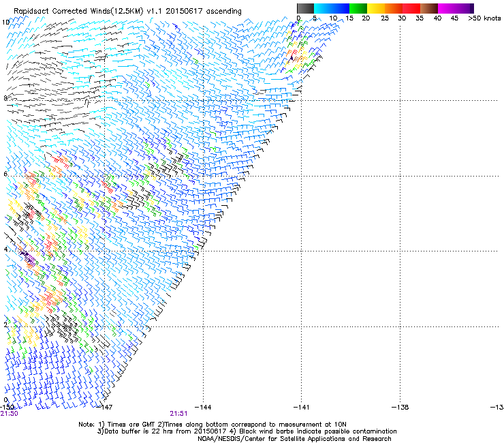The width and height of the screenshot is (504, 443).
Task: Click the '20150617 ascending' date in title
Action: tap(204, 11)
